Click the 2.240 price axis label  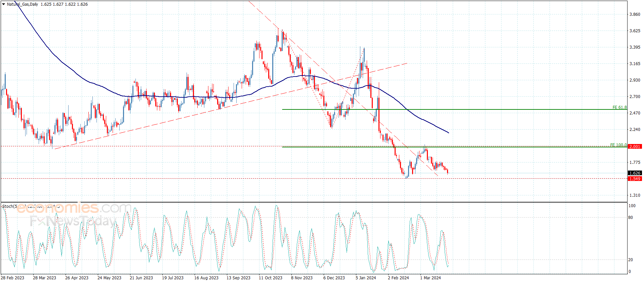635,130
